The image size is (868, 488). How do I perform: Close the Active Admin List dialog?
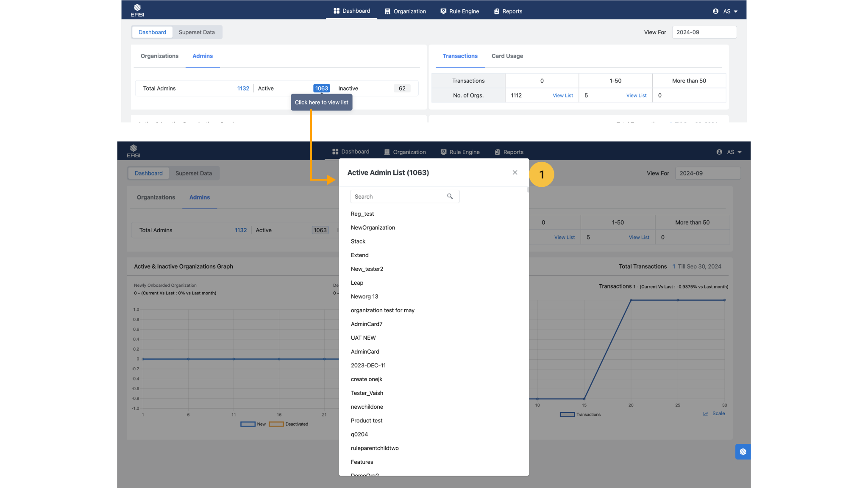point(515,172)
